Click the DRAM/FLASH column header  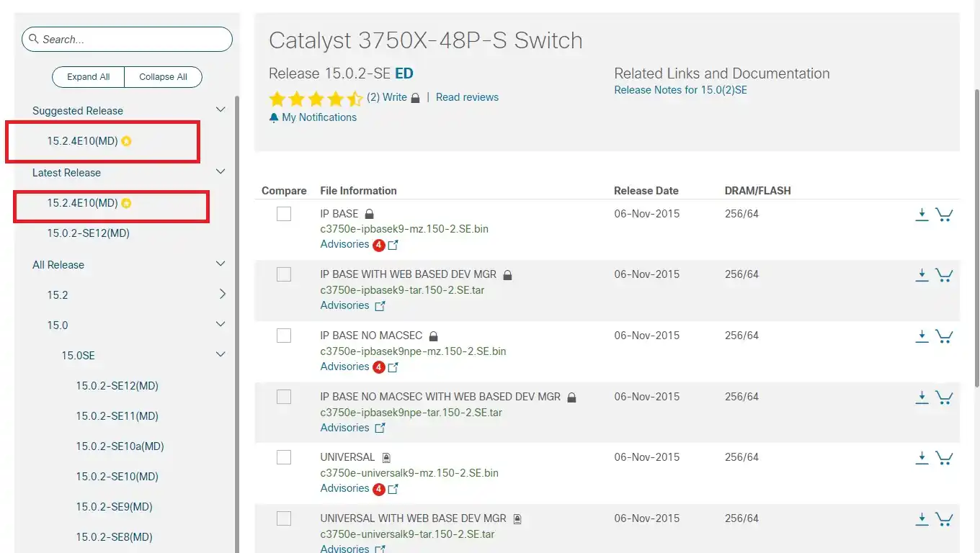[758, 191]
